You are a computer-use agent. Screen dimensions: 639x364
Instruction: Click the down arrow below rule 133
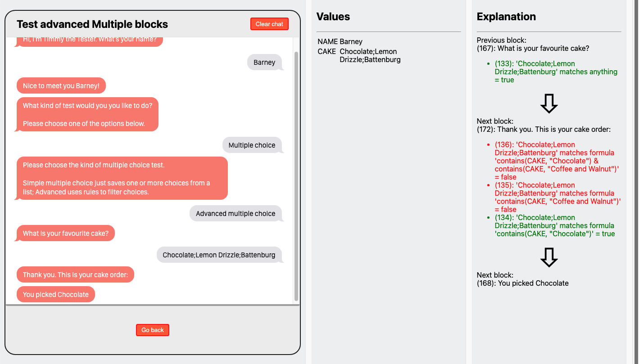click(x=548, y=103)
